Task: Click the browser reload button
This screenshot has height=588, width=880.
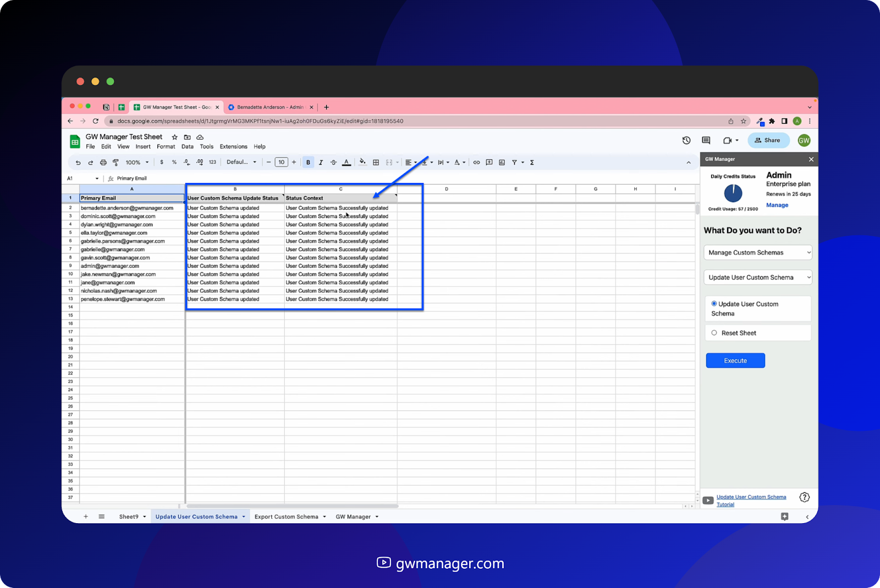Action: pos(96,121)
